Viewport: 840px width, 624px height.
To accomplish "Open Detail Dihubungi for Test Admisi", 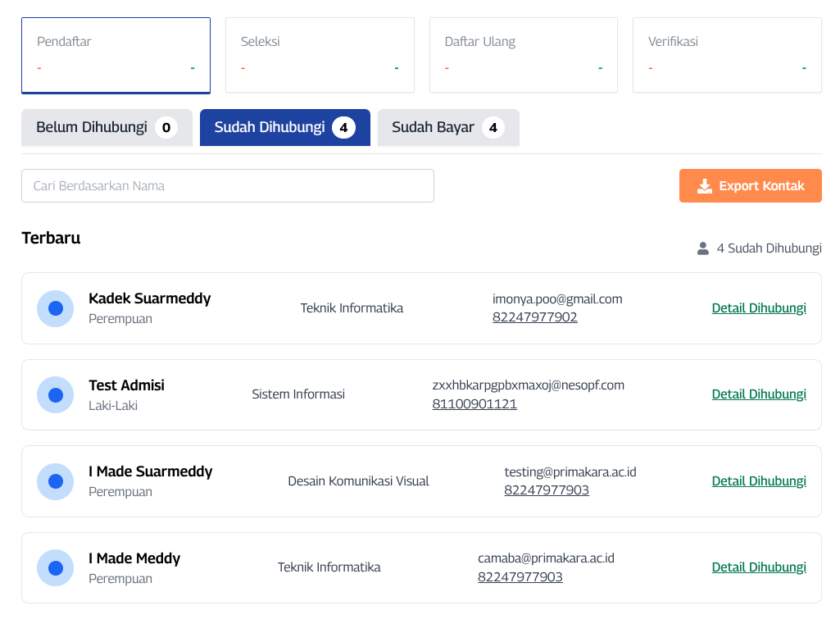I will pos(758,394).
